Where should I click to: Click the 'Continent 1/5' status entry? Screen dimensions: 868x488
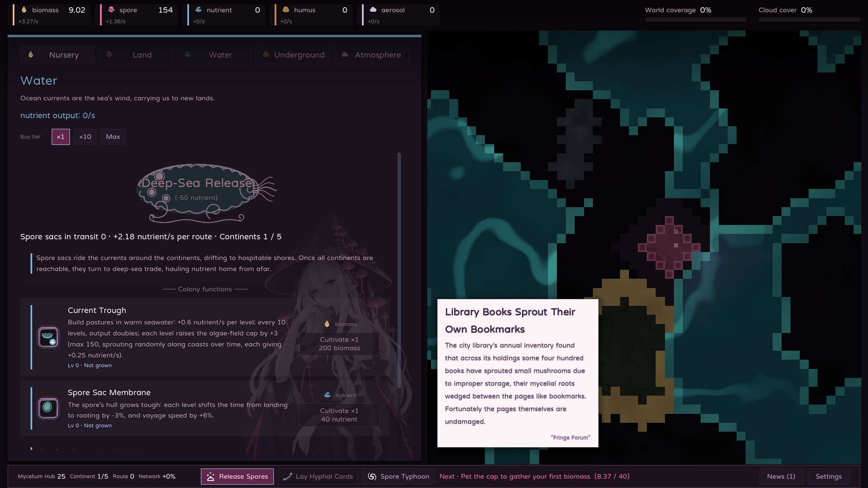coord(89,476)
